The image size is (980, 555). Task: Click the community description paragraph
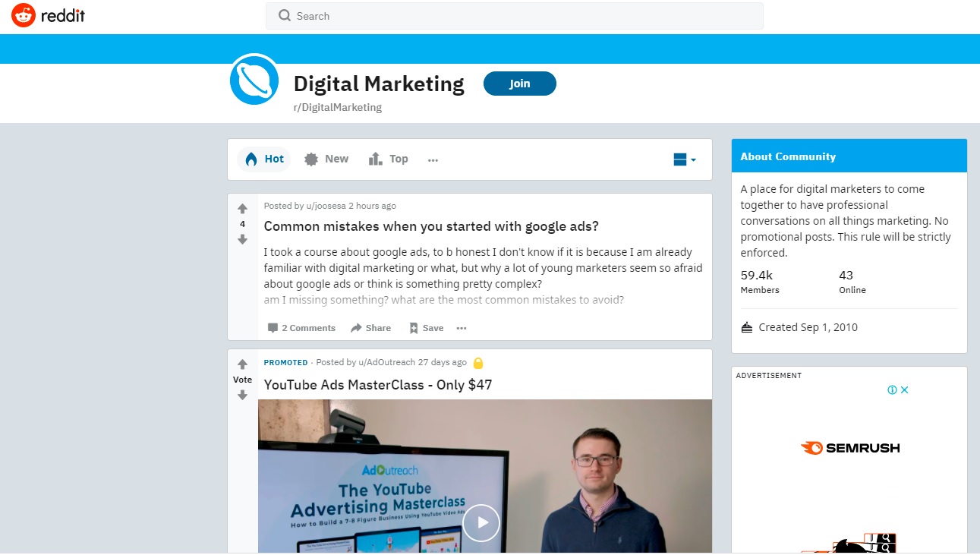846,221
